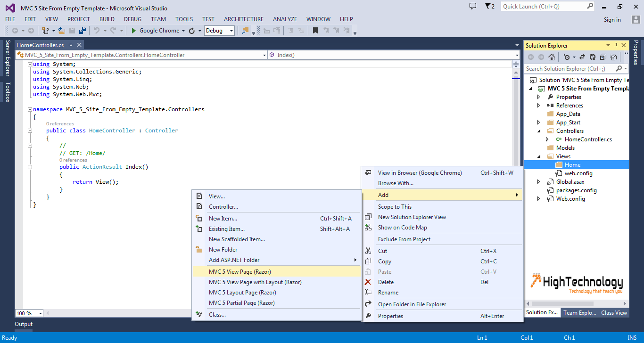
Task: Pin the Solution Explorer with auto-hide pushpin
Action: pyautogui.click(x=616, y=45)
